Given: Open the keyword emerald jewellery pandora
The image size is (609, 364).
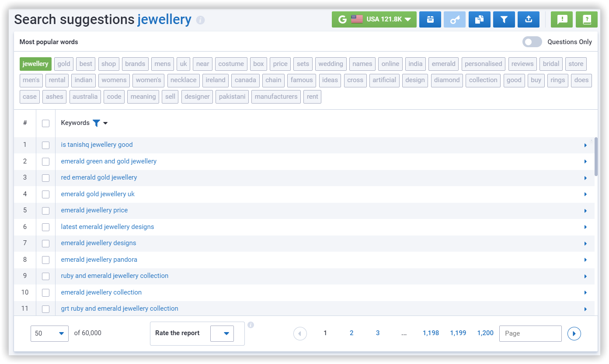Looking at the screenshot, I should (x=99, y=259).
